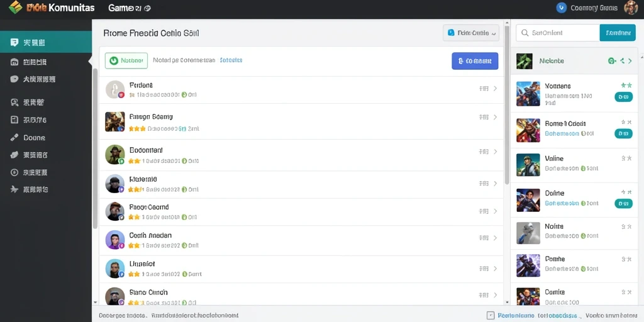Toggle the checkbox in bottom status bar

pyautogui.click(x=490, y=316)
